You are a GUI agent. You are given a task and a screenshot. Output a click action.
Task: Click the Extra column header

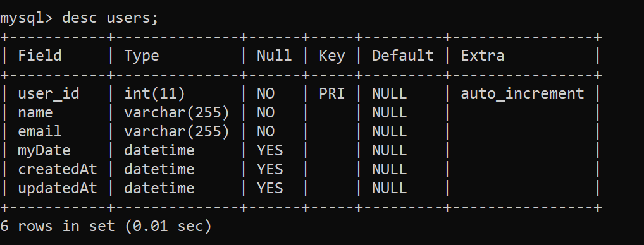[x=482, y=56]
